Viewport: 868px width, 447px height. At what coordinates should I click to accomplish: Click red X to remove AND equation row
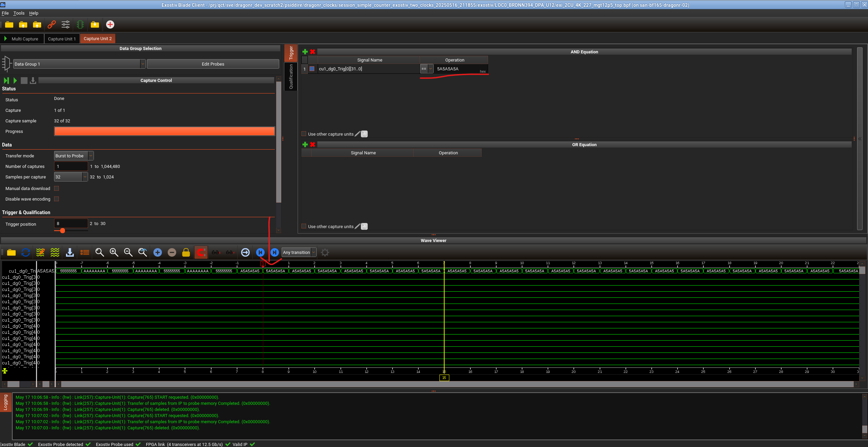tap(313, 52)
